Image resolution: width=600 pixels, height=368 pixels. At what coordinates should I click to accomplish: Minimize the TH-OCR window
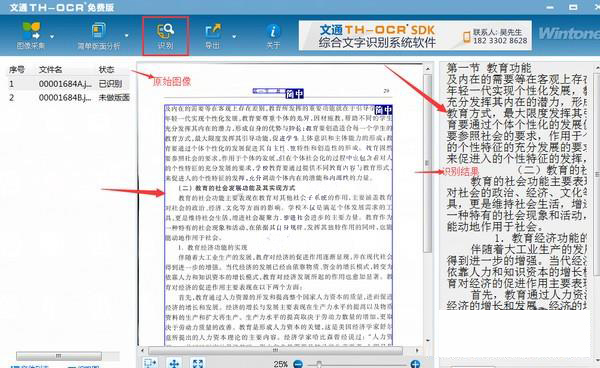[551, 7]
